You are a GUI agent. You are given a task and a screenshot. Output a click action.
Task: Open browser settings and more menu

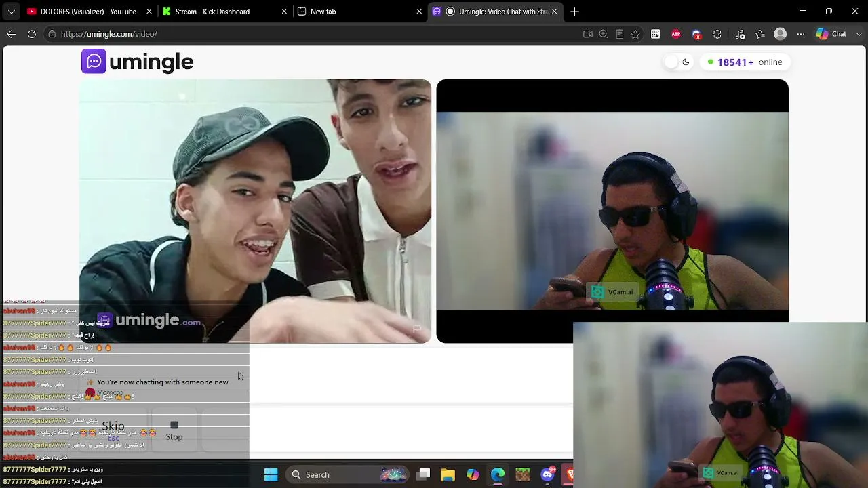[801, 34]
